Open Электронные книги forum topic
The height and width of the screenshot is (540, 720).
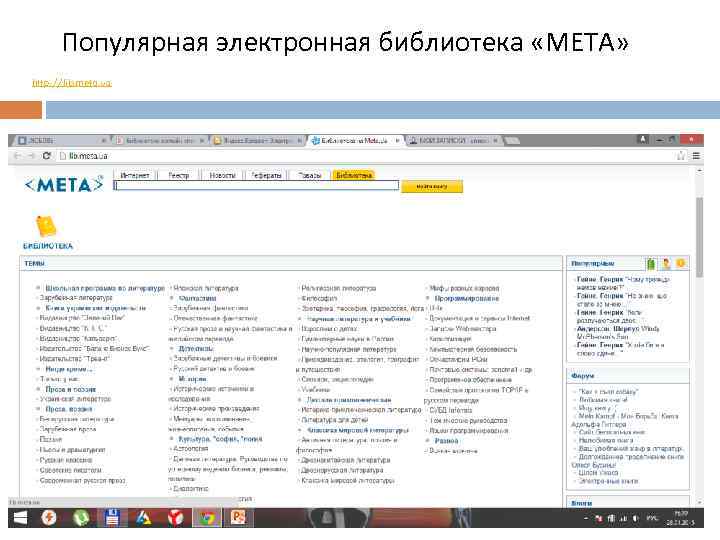coord(608,481)
